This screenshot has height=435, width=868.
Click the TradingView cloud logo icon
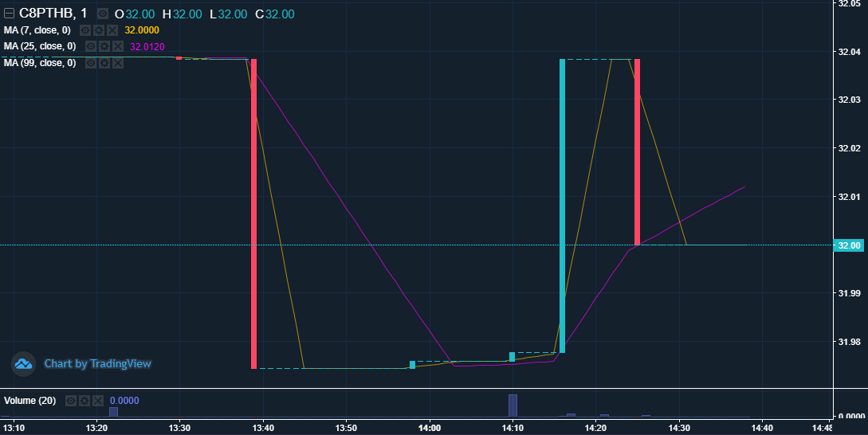click(23, 364)
